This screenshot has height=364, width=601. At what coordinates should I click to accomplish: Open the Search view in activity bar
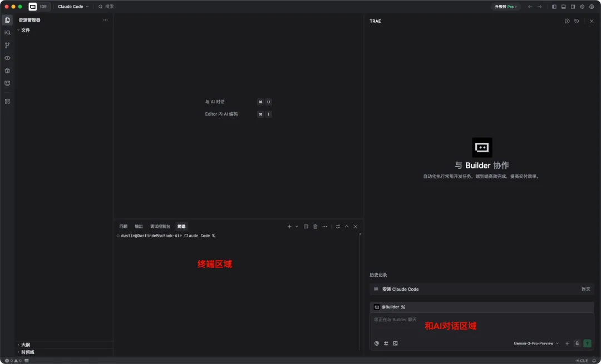[7, 33]
